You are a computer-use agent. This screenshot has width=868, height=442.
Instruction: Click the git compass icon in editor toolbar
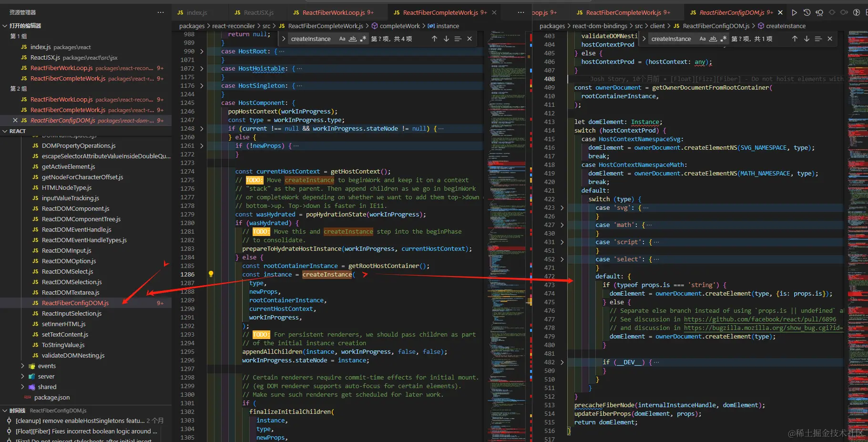(x=857, y=12)
